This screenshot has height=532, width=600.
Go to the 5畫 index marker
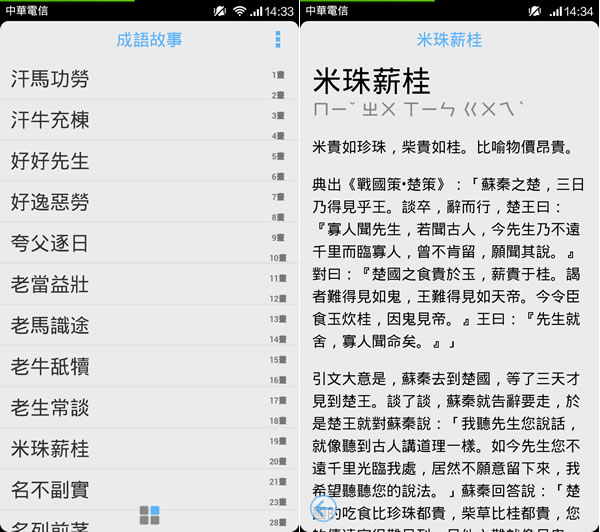pyautogui.click(x=278, y=156)
